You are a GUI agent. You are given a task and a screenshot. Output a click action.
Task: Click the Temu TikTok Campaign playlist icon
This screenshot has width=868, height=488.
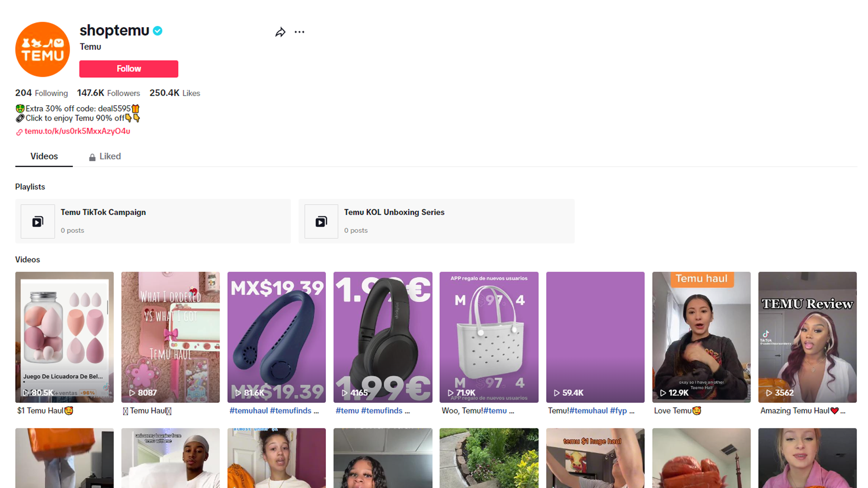click(x=38, y=221)
